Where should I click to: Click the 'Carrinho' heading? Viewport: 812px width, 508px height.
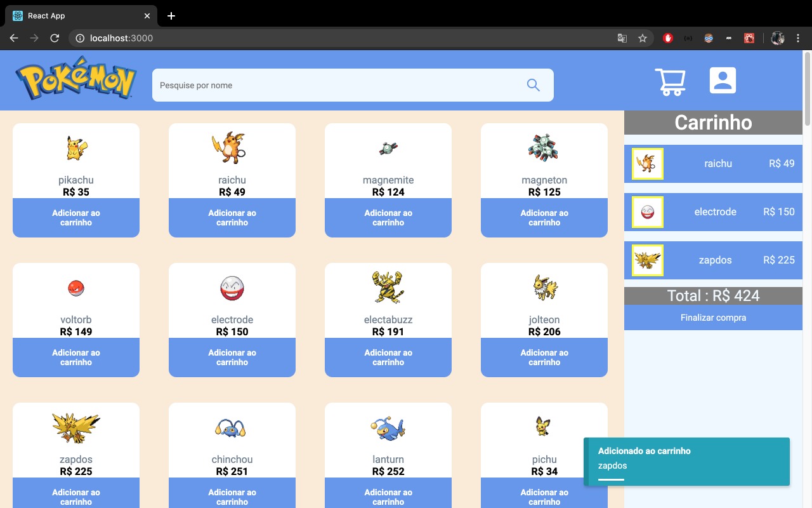tap(713, 123)
